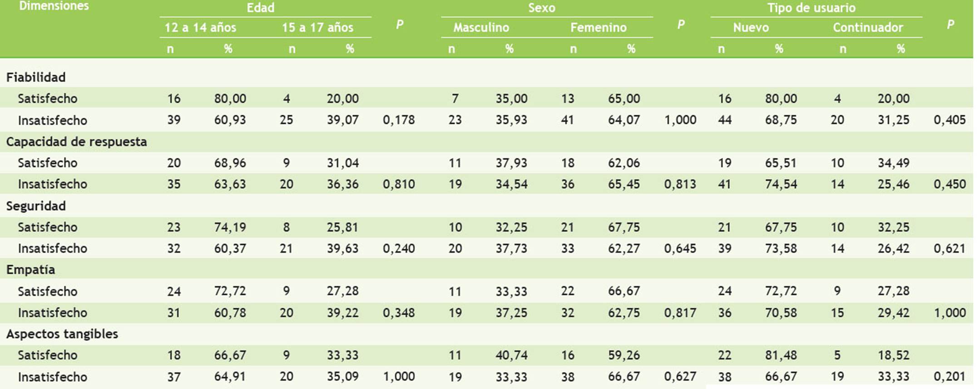Select the Femenino column subheader
Screen dimensions: 980x389
pos(598,28)
